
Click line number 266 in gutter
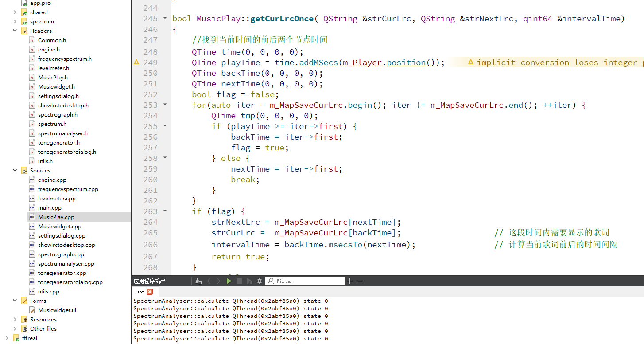click(x=151, y=245)
